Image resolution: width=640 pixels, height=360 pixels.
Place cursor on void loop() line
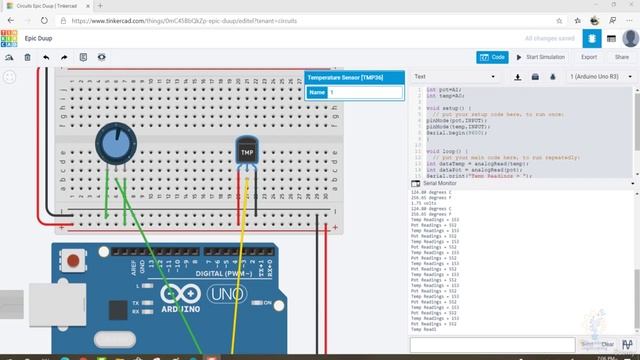tap(447, 151)
